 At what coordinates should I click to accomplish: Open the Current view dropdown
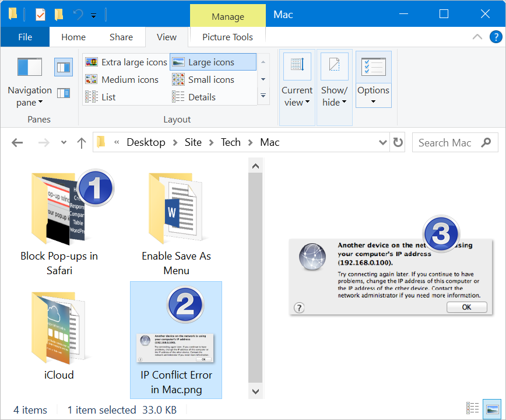pos(297,96)
